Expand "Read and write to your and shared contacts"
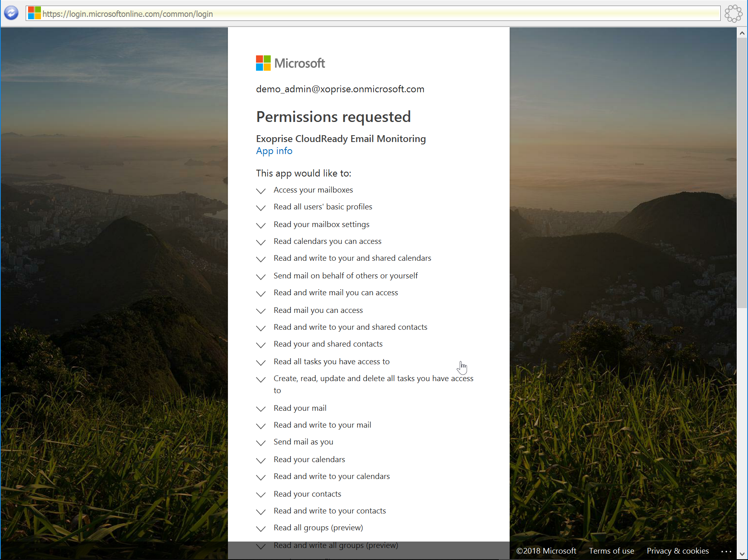Screen dimensions: 748x560 261,328
